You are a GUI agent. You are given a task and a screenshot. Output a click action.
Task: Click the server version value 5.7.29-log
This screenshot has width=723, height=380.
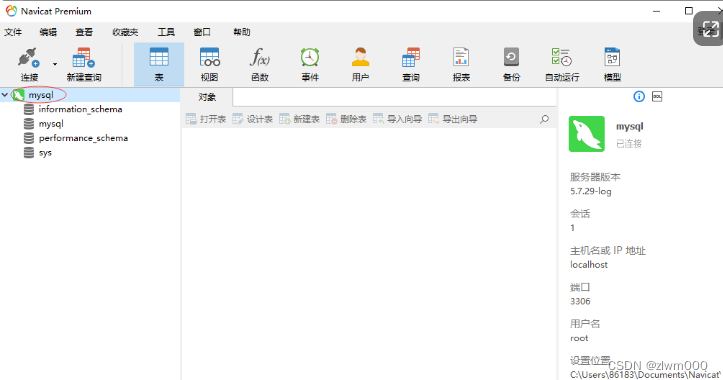(x=591, y=191)
